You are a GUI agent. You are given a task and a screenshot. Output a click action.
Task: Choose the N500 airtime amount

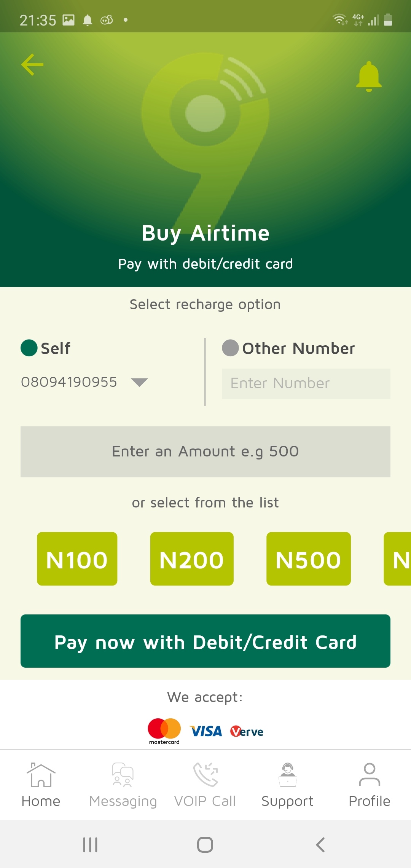point(308,559)
